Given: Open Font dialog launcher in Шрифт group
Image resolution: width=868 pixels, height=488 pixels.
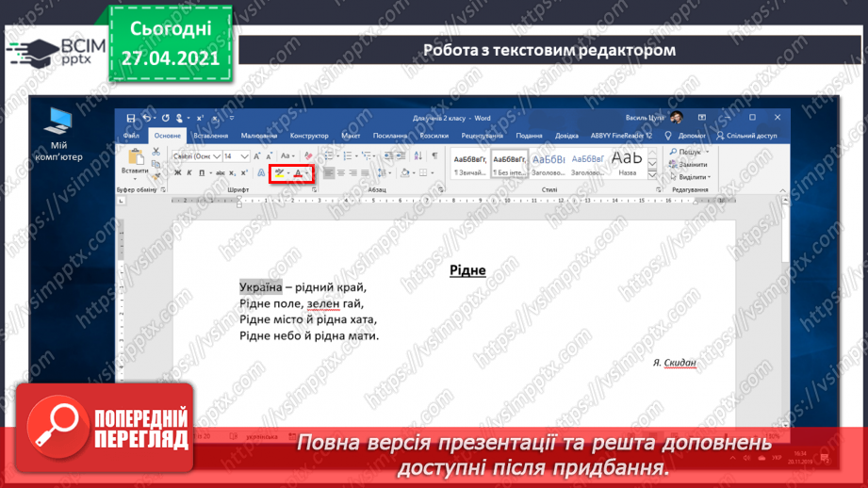Looking at the screenshot, I should 315,189.
